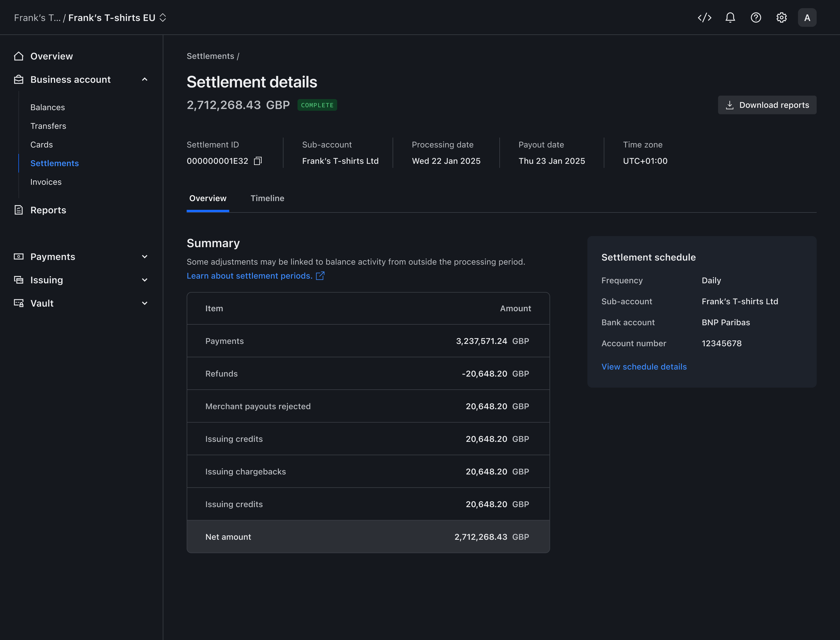Open the help question mark icon
Viewport: 840px width, 640px height.
point(755,17)
